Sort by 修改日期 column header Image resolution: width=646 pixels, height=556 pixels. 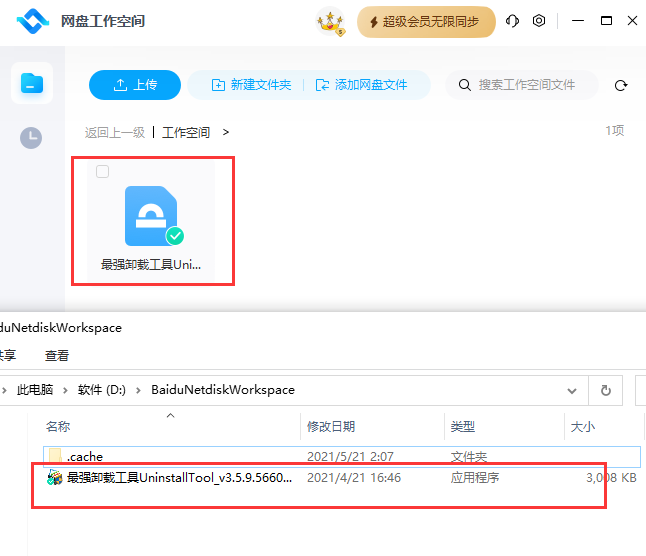coord(331,426)
